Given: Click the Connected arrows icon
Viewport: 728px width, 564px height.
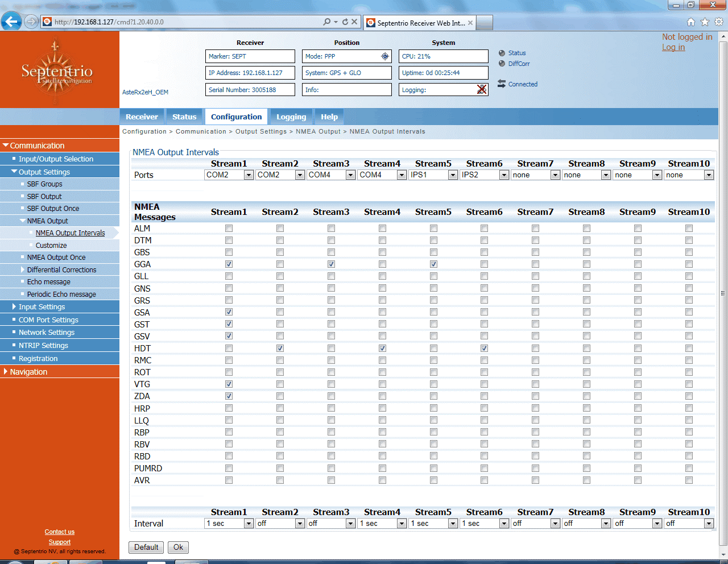Looking at the screenshot, I should [x=502, y=84].
